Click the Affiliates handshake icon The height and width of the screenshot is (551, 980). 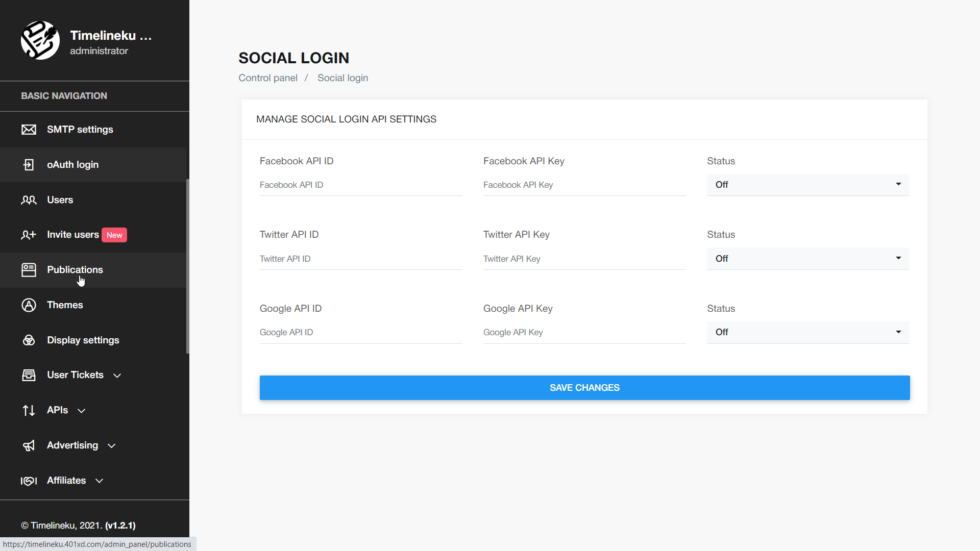(29, 481)
